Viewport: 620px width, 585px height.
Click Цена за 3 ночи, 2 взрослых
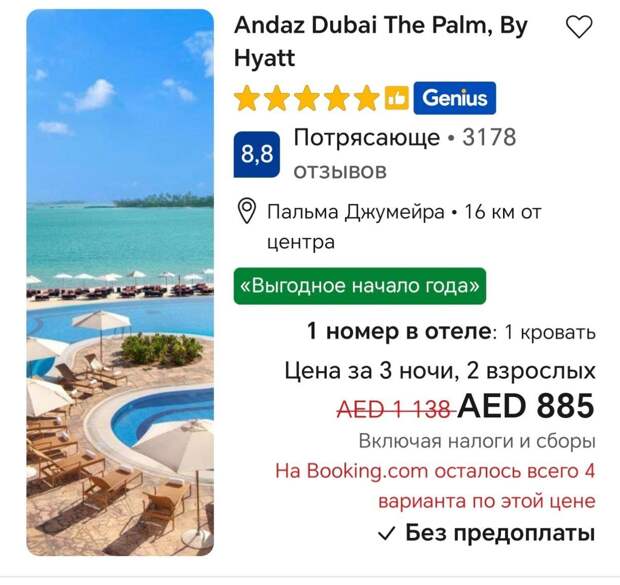pyautogui.click(x=440, y=371)
